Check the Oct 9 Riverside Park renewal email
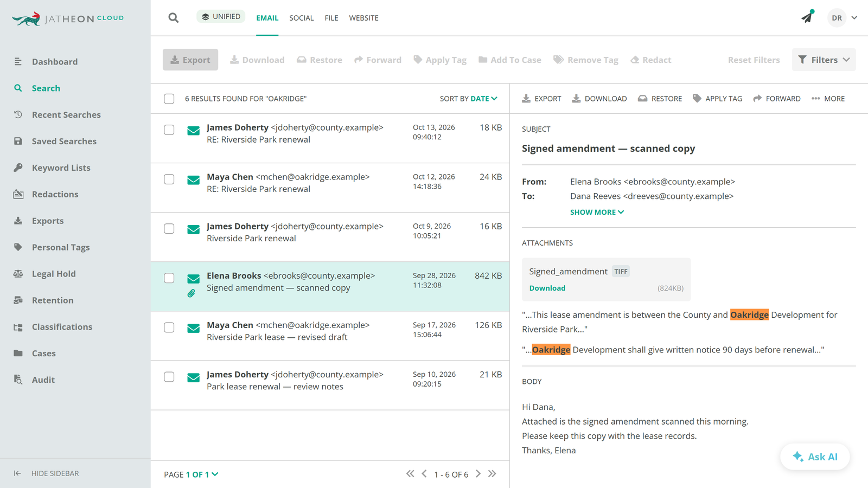Viewport: 868px width, 488px height. point(169,229)
